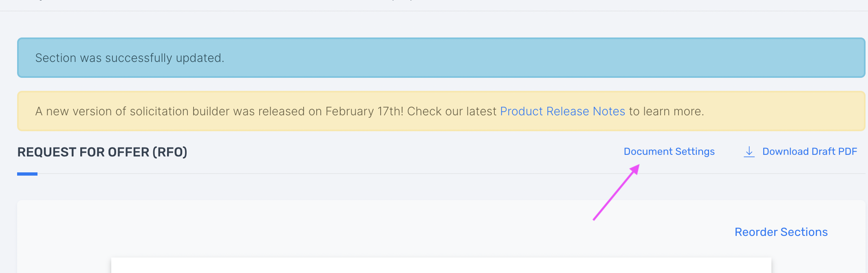Open Document Settings
This screenshot has width=868, height=273.
(669, 152)
